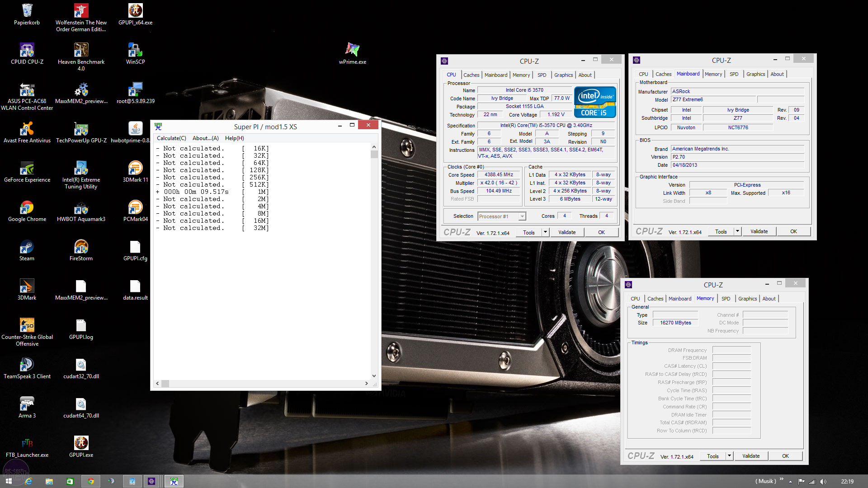The image size is (868, 488).
Task: Click Validate in Mainboard CPU-Z window
Action: [x=759, y=231]
